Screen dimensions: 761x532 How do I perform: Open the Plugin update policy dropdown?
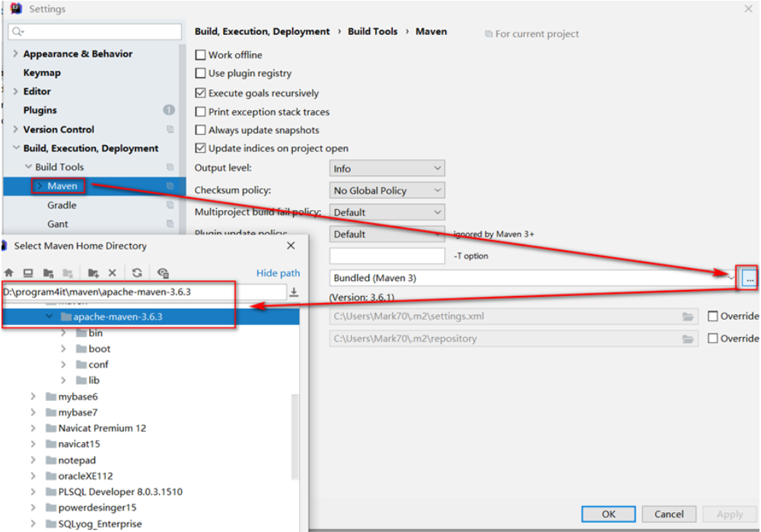tap(387, 234)
